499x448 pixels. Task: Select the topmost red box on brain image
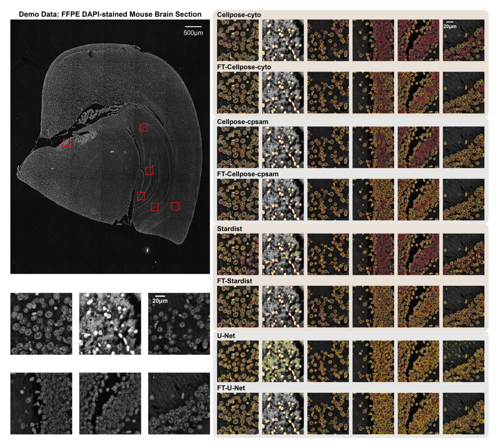143,127
